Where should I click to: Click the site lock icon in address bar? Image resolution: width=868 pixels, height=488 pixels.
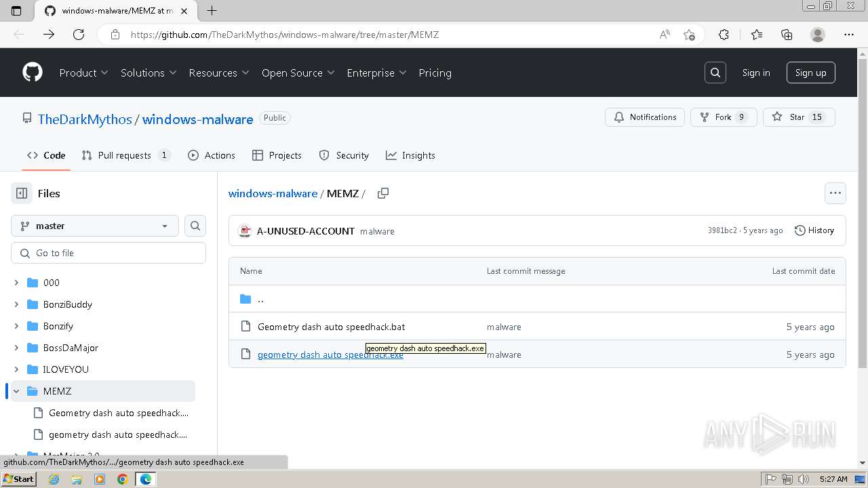(115, 35)
